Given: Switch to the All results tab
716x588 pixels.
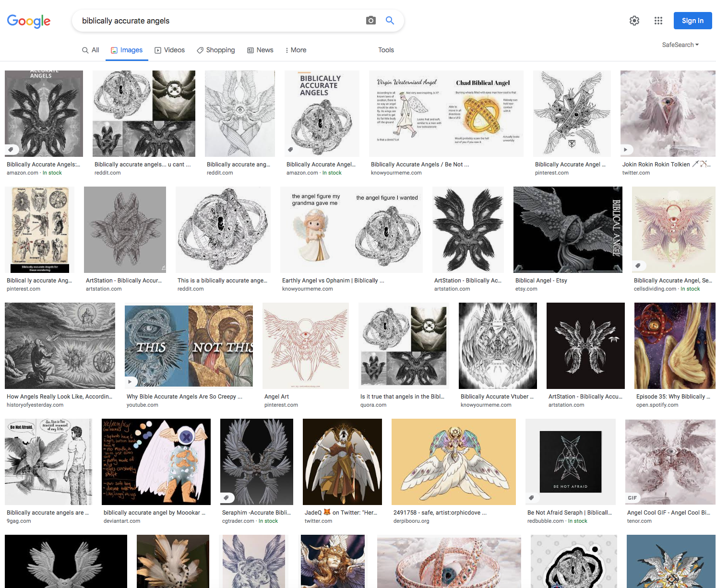Looking at the screenshot, I should point(90,50).
